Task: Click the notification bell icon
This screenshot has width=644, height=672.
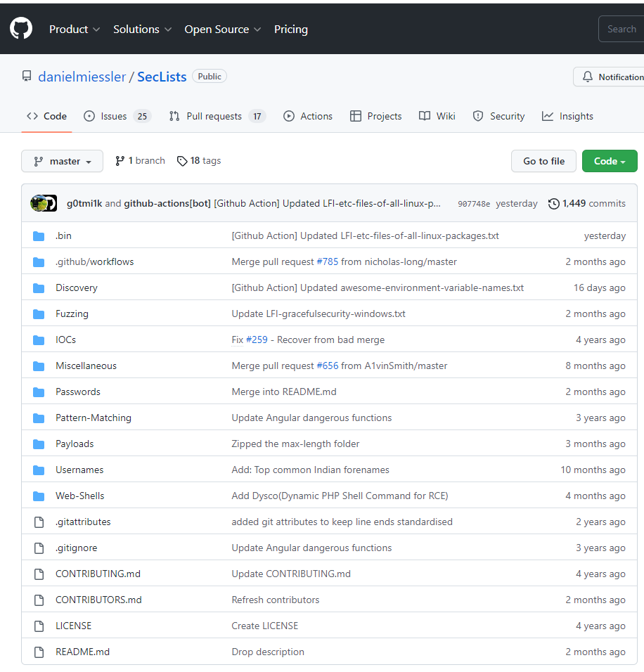Action: click(587, 77)
